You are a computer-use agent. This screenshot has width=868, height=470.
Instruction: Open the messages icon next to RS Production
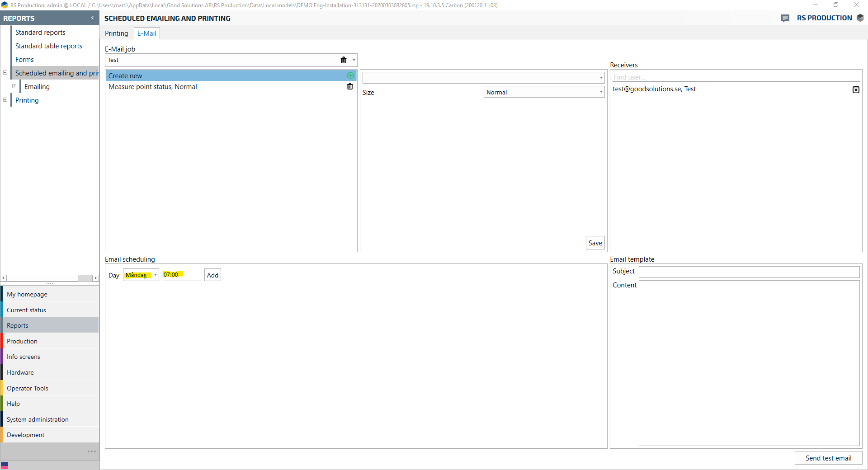pos(785,18)
